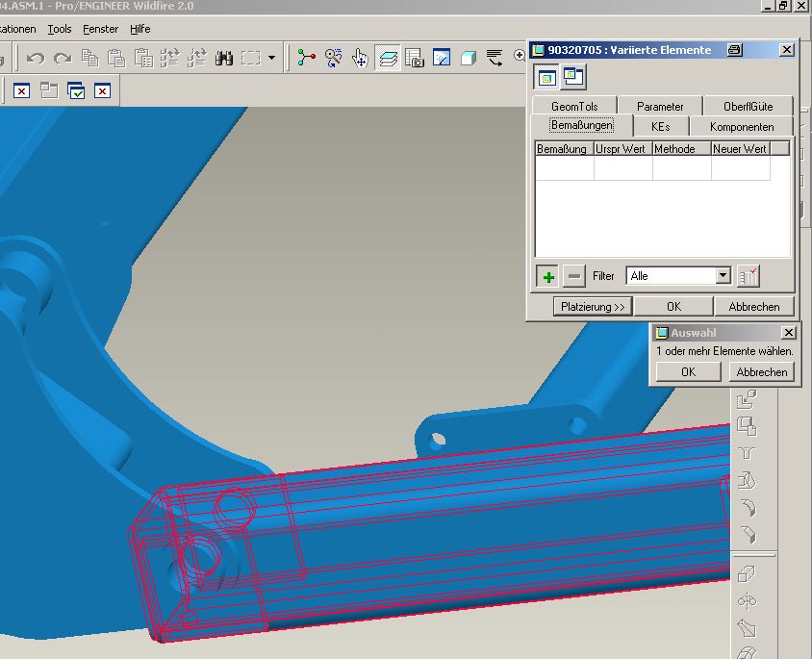Toggle the first view mode button in dialog
The width and height of the screenshot is (812, 659).
[x=546, y=77]
